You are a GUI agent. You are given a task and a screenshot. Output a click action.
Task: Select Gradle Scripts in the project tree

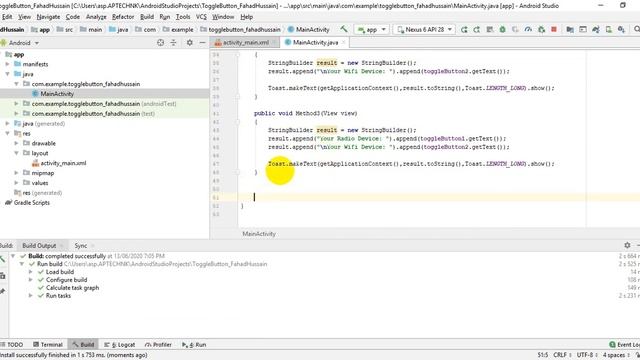tap(31, 203)
